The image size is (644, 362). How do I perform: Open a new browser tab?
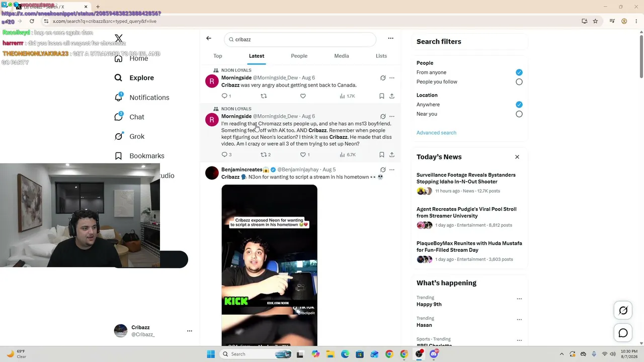point(98,7)
